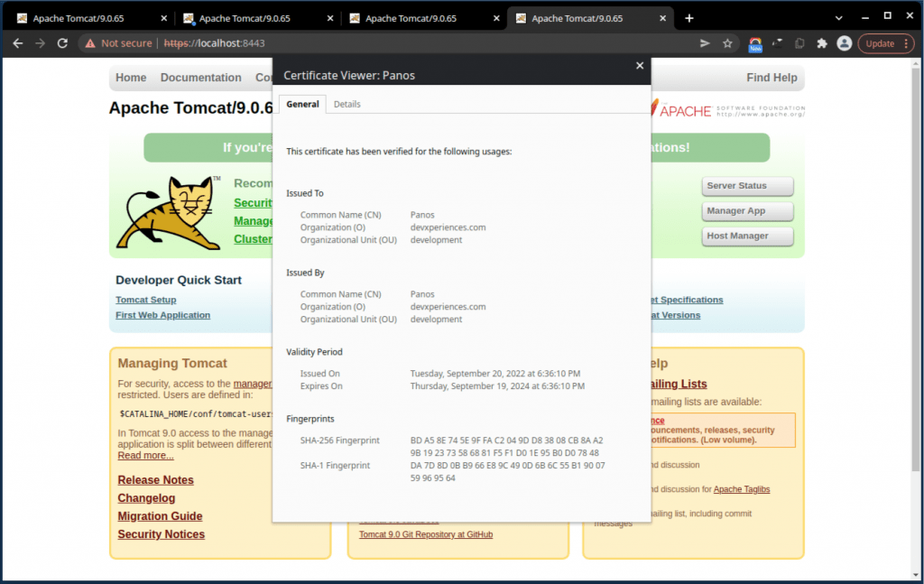Open the Release Notes link
This screenshot has height=584, width=924.
coord(155,480)
